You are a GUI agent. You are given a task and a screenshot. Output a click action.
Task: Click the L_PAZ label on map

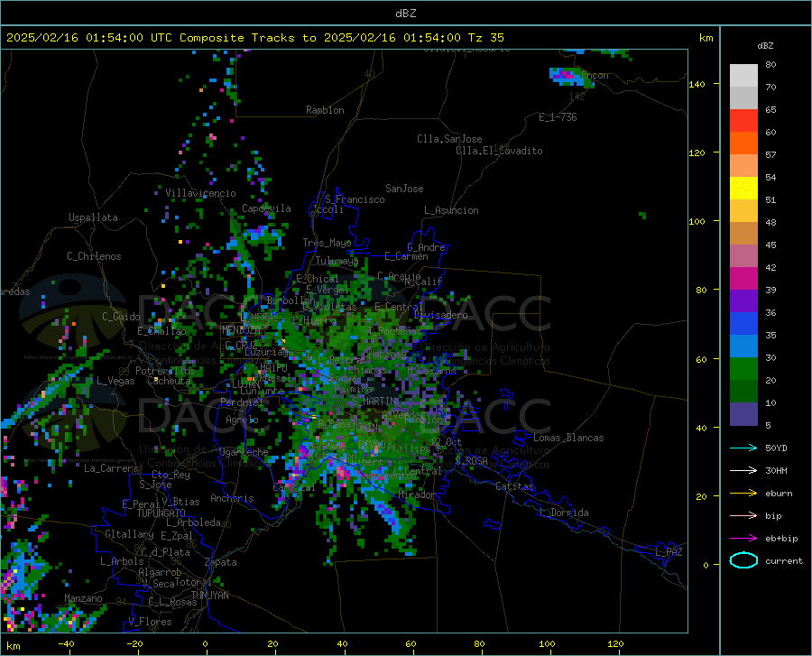(669, 552)
